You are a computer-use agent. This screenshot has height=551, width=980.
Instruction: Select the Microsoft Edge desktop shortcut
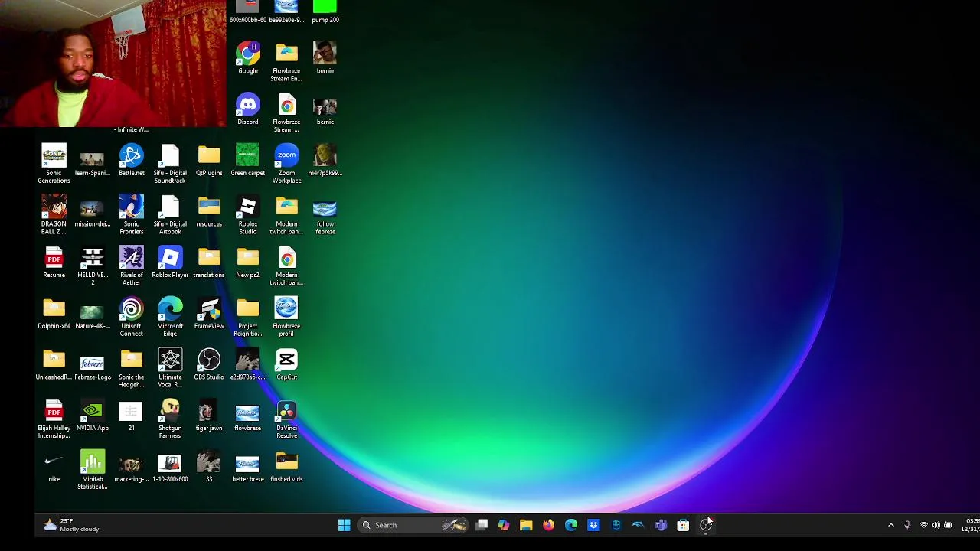170,317
